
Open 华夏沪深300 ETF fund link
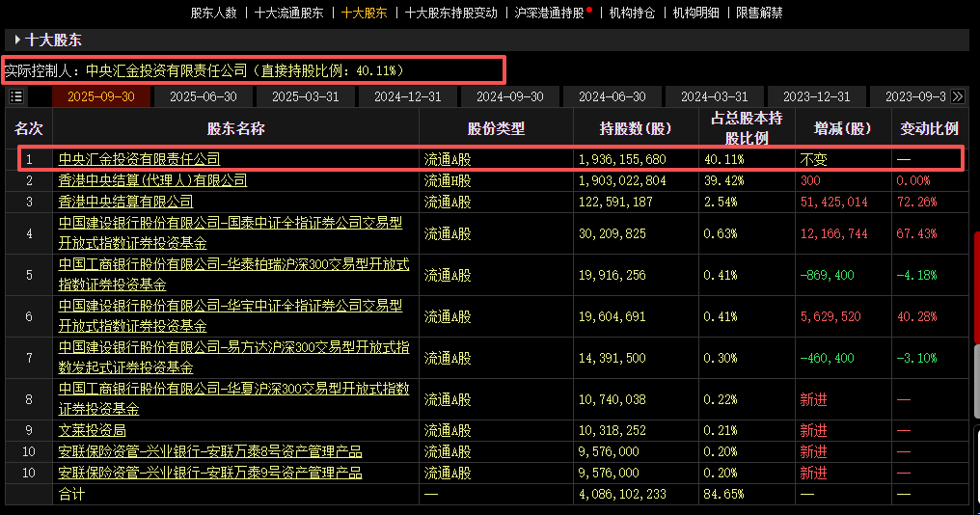[233, 398]
